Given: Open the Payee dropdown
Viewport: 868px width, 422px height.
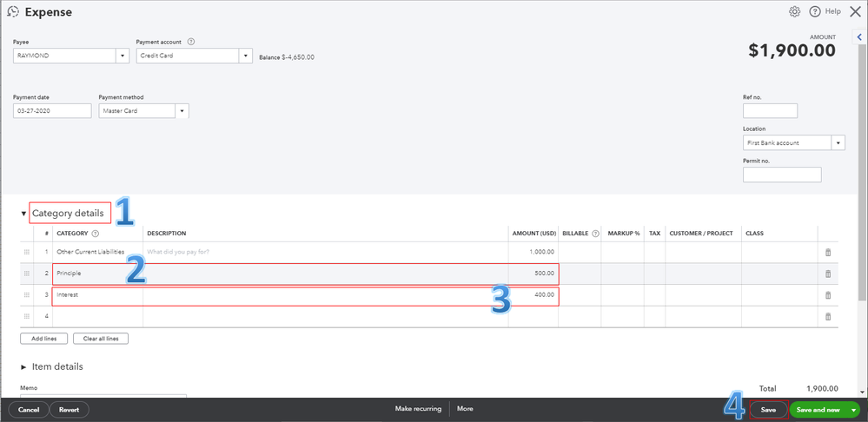Looking at the screenshot, I should coord(123,56).
